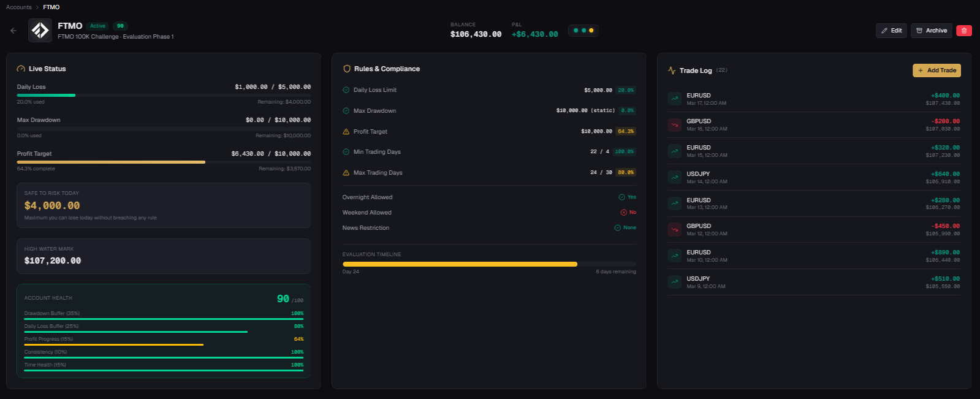Click the Min Trading Days check icon
The height and width of the screenshot is (399, 980).
coord(346,152)
